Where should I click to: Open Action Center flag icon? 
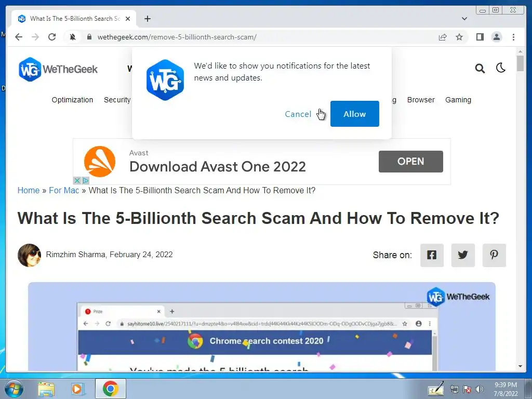pos(467,389)
